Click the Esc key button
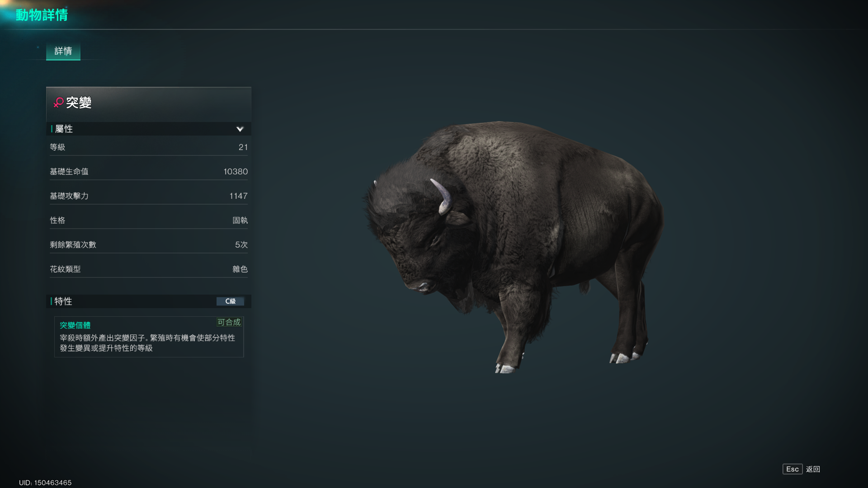 coord(793,469)
